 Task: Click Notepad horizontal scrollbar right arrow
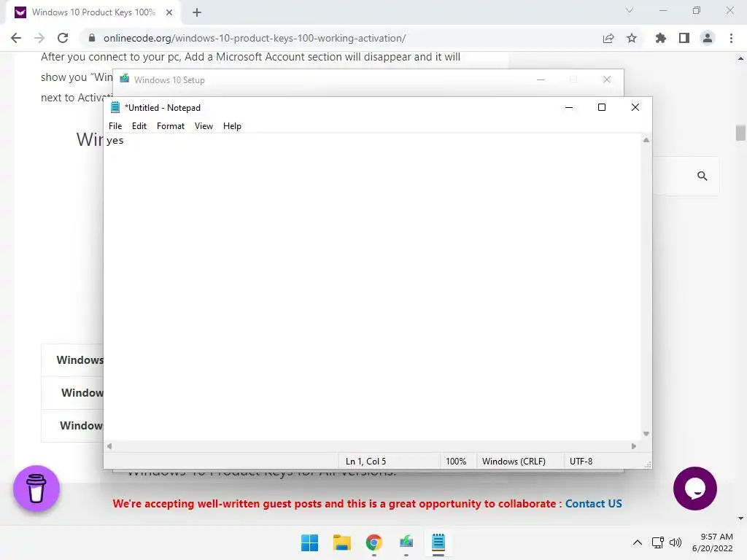coord(634,446)
